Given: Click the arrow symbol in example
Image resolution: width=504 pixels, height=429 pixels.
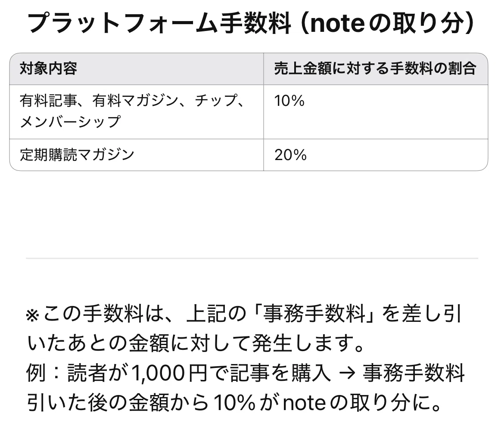Looking at the screenshot, I should 347,373.
